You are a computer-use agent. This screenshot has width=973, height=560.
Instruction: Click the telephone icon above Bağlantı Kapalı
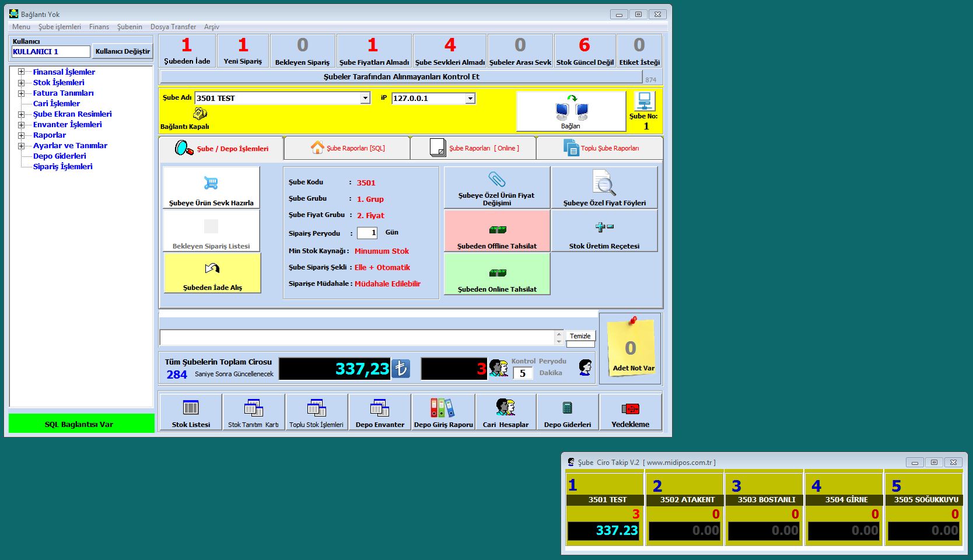pos(200,114)
